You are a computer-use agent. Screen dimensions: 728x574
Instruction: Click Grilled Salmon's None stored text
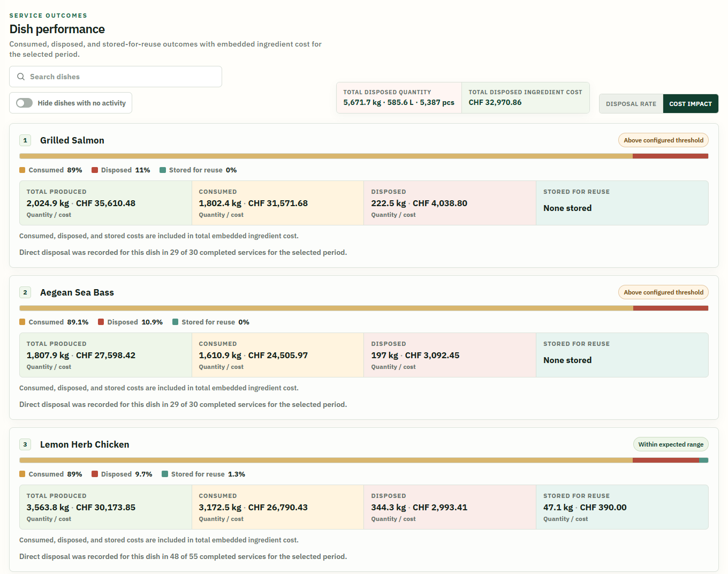[567, 208]
